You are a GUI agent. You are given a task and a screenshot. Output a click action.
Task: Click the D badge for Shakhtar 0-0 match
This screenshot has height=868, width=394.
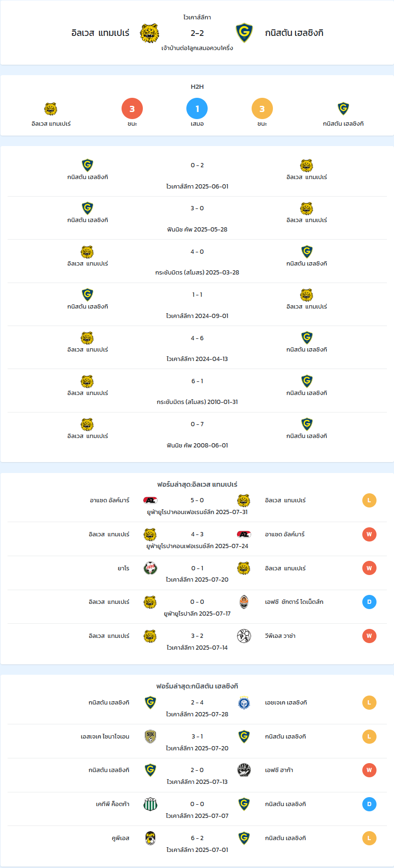(x=369, y=602)
